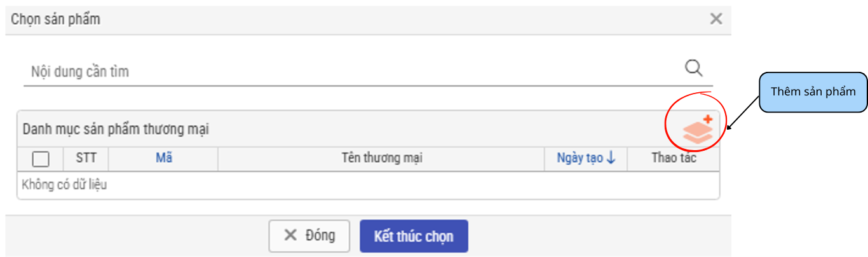Click the descending sort arrow beside Ngày tạo
868x257 pixels.
(x=611, y=158)
